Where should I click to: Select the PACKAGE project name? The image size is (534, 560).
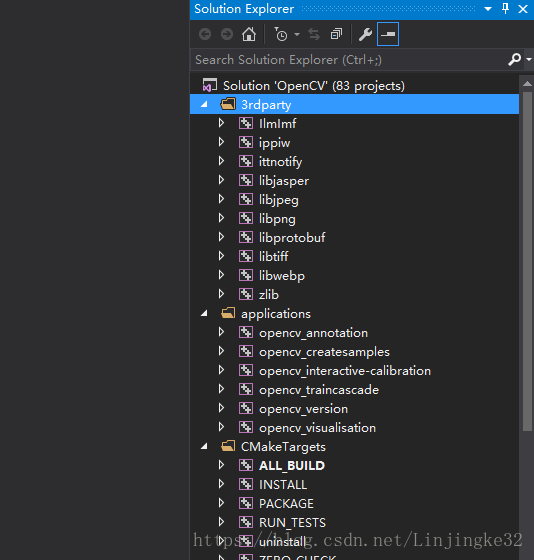[286, 504]
